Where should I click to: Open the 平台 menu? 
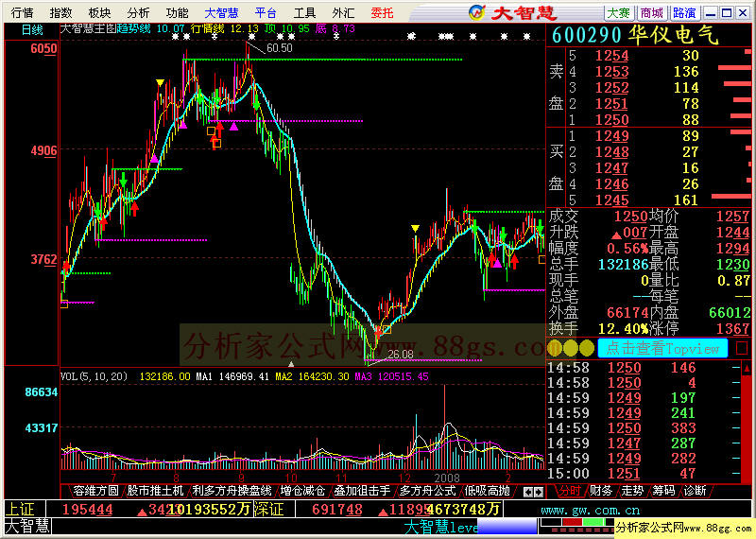pos(266,13)
